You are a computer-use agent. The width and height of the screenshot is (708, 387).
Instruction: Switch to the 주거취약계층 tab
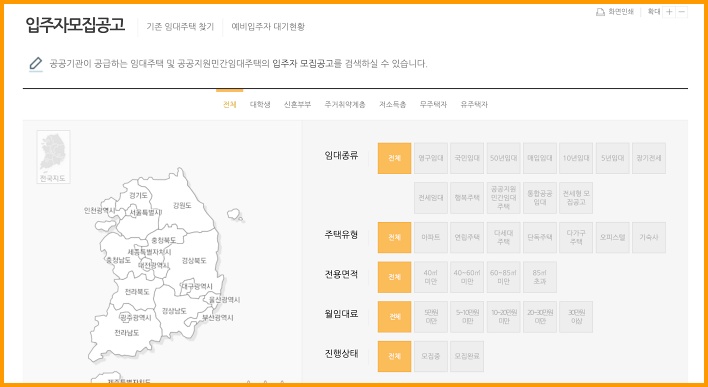pyautogui.click(x=345, y=104)
